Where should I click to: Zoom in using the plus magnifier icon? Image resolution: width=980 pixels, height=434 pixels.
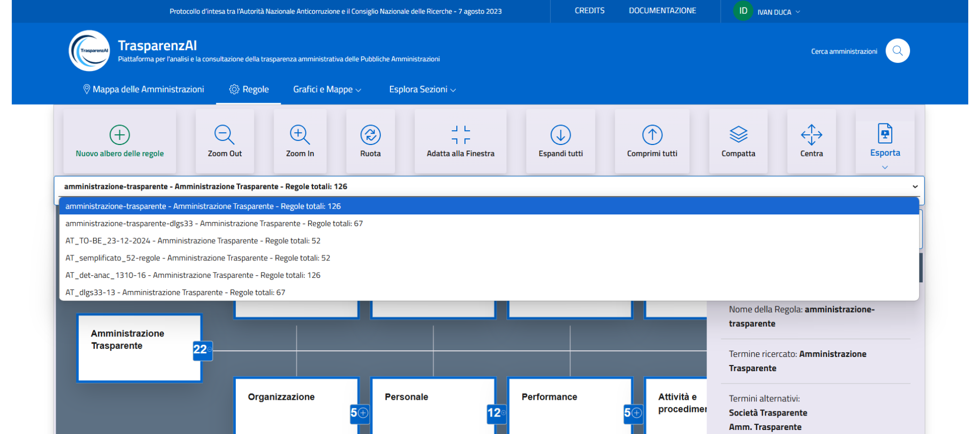click(300, 135)
